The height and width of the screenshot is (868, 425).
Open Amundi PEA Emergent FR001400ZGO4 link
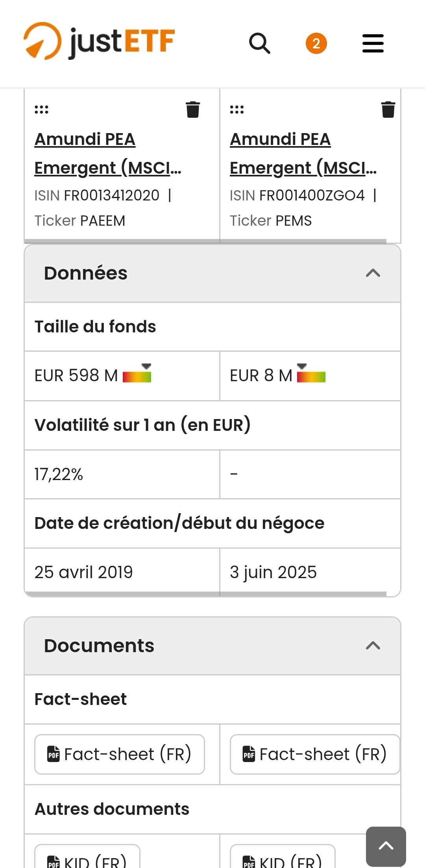(x=303, y=154)
